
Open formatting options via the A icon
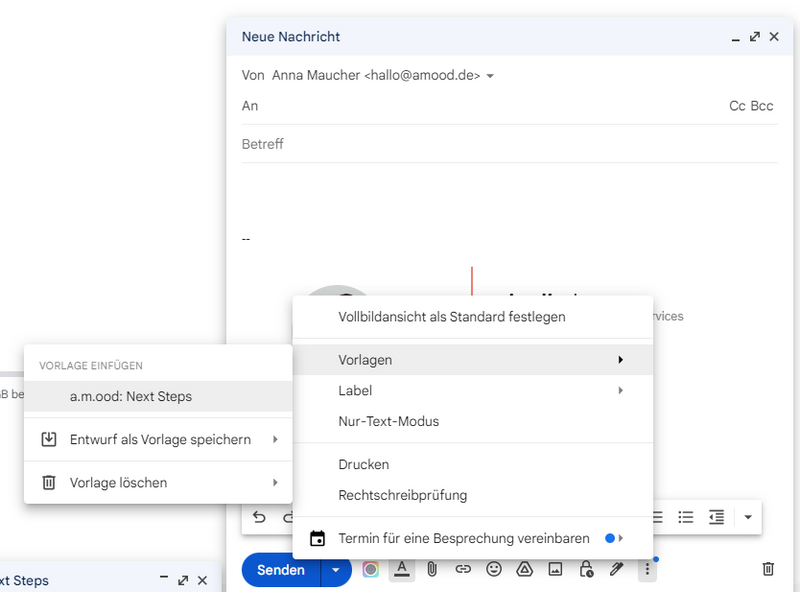point(401,569)
